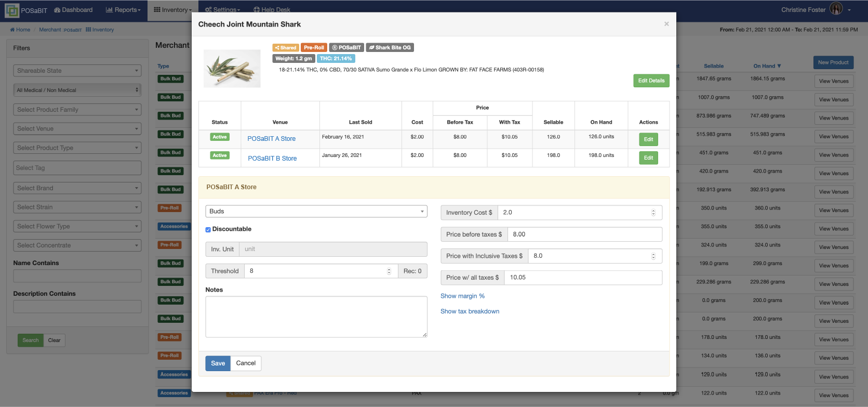
Task: Click the Cancel button
Action: (246, 363)
